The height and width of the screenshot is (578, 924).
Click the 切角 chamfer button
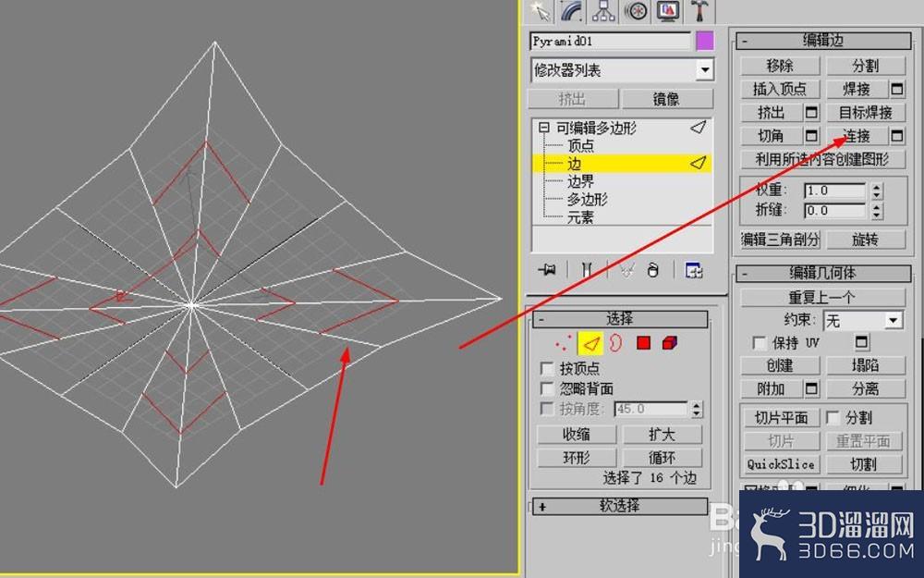pos(772,136)
